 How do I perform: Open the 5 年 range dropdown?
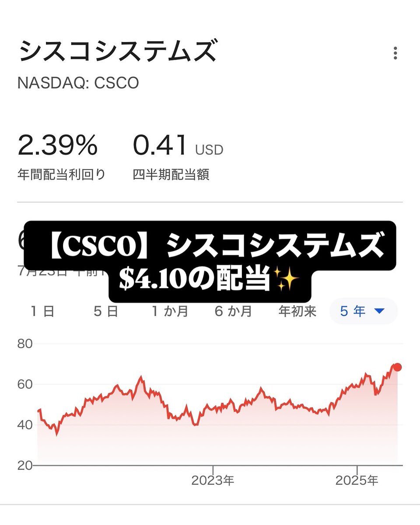pos(364,311)
